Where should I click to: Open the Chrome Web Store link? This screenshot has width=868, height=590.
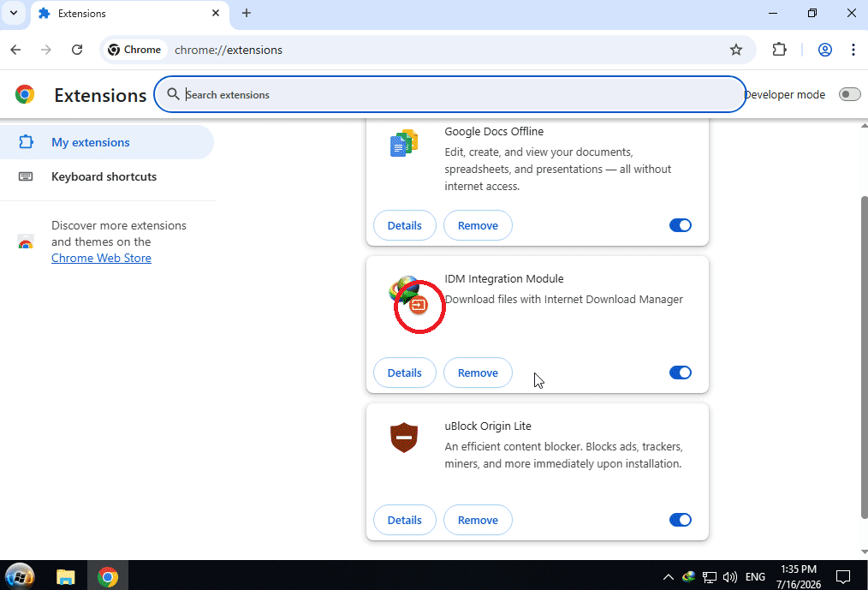pos(101,258)
